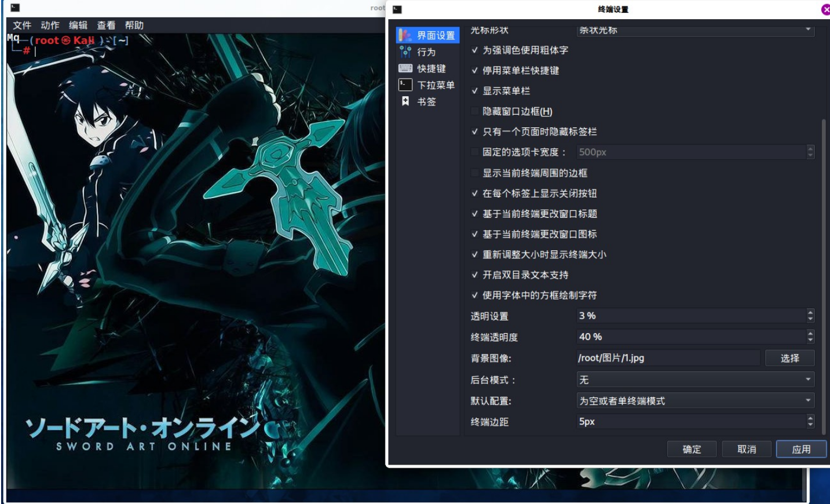
Task: Toggle 基于当前终端更改窗口图标 checkbox
Action: coord(475,234)
